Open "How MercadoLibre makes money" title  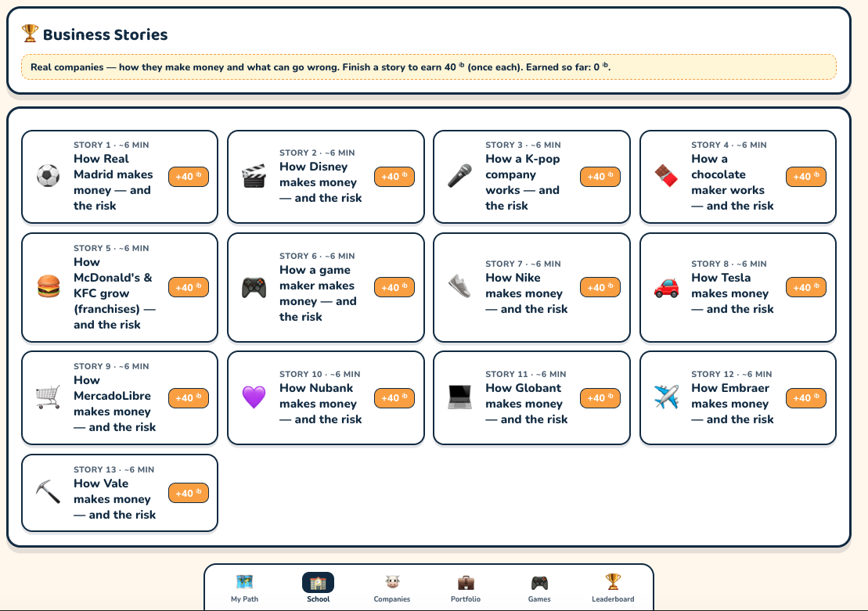click(x=114, y=404)
